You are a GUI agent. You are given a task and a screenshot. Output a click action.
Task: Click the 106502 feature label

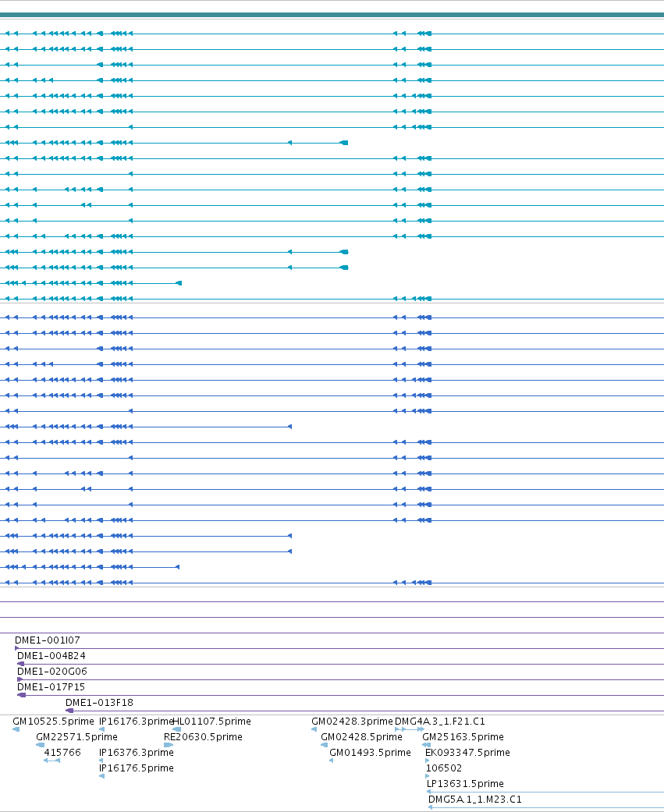click(444, 768)
